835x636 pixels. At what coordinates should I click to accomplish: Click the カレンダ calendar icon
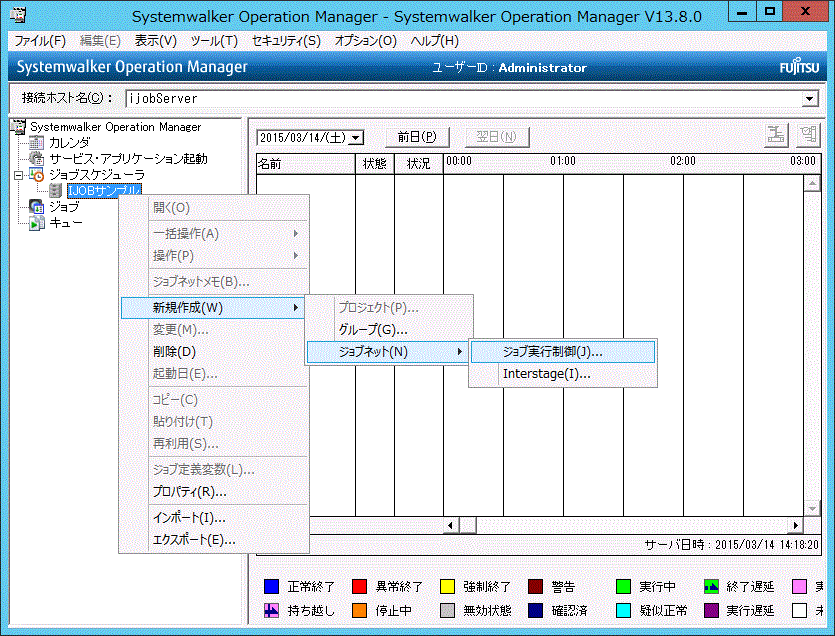click(x=37, y=143)
